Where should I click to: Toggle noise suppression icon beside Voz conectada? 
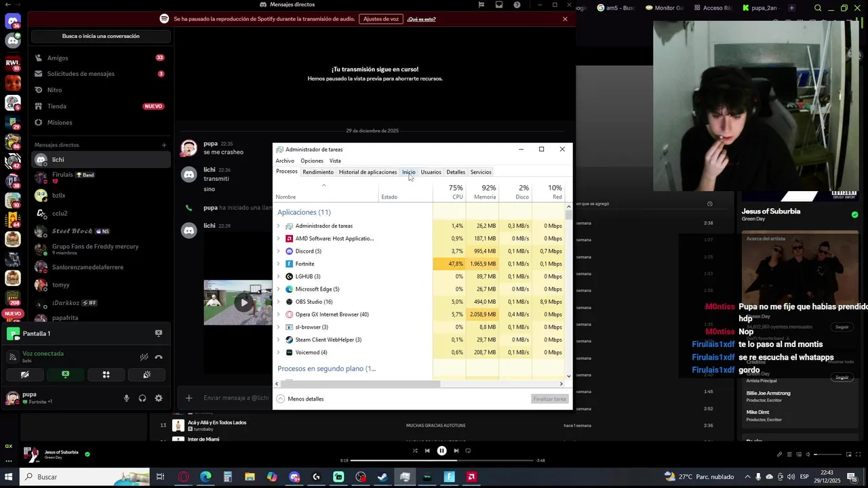[x=144, y=357]
